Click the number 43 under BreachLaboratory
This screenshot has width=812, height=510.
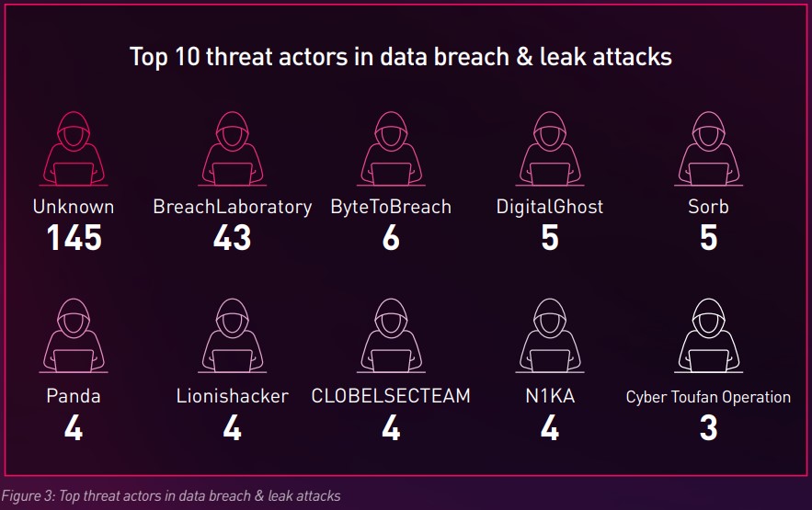(x=232, y=239)
